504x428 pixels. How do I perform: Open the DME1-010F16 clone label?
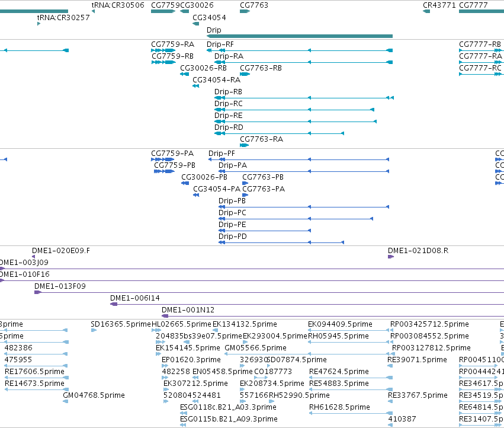pyautogui.click(x=25, y=274)
